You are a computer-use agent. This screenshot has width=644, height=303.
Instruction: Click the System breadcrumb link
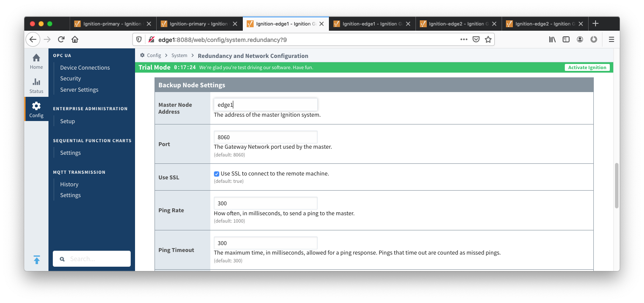[179, 55]
